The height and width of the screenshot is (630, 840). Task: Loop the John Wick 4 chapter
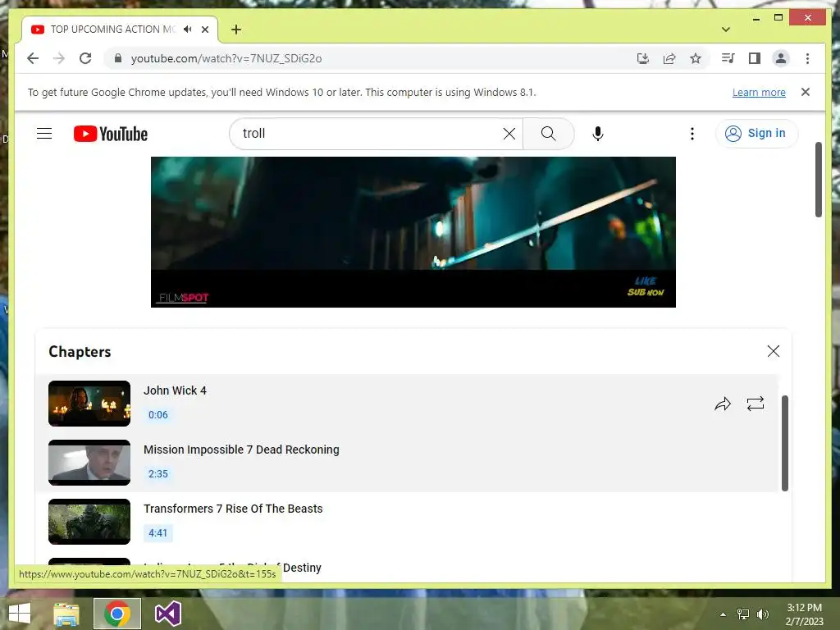[756, 404]
